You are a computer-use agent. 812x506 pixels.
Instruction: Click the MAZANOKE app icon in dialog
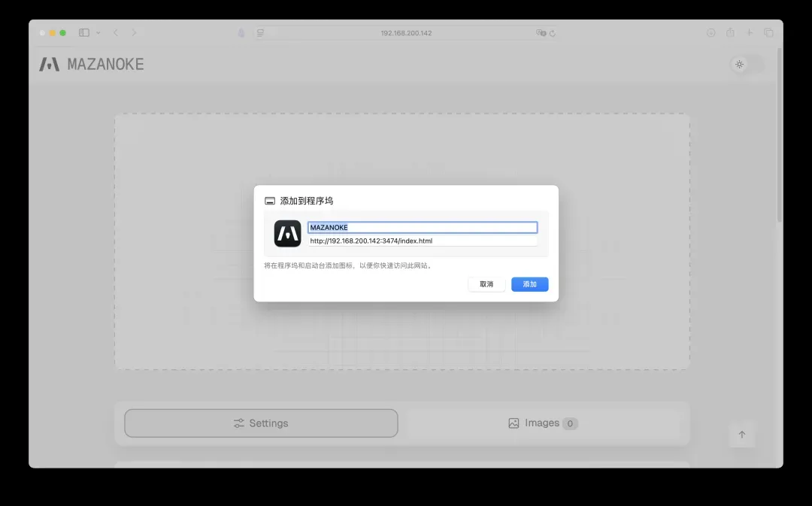click(287, 234)
